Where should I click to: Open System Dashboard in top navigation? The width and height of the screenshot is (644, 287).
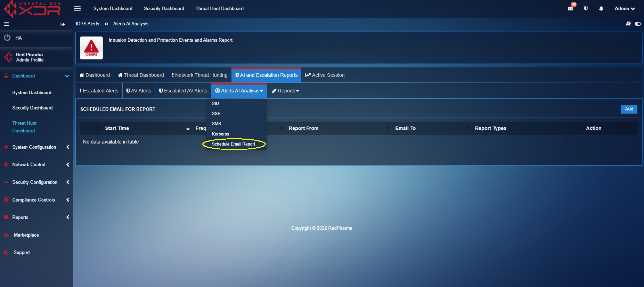pyautogui.click(x=113, y=8)
